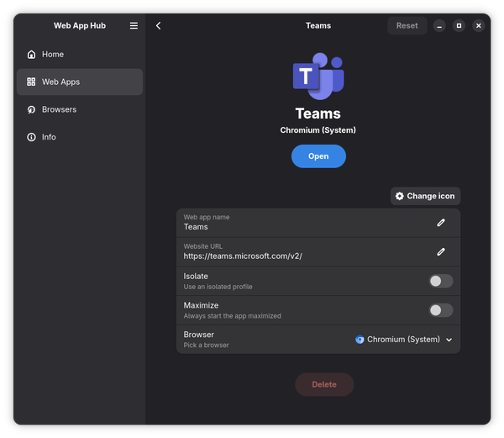Click the blue Open button
Viewport: 504px width, 438px height.
click(x=318, y=156)
